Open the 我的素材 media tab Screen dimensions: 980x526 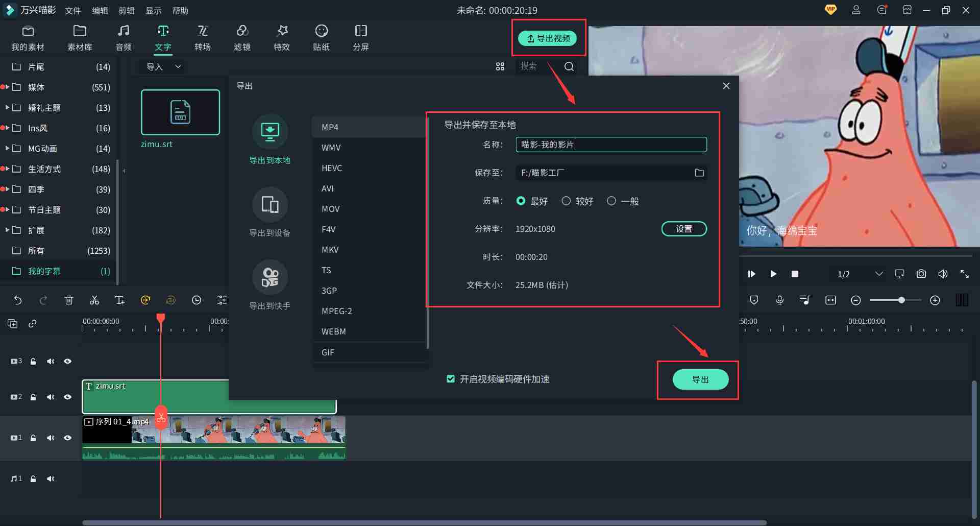pos(28,38)
